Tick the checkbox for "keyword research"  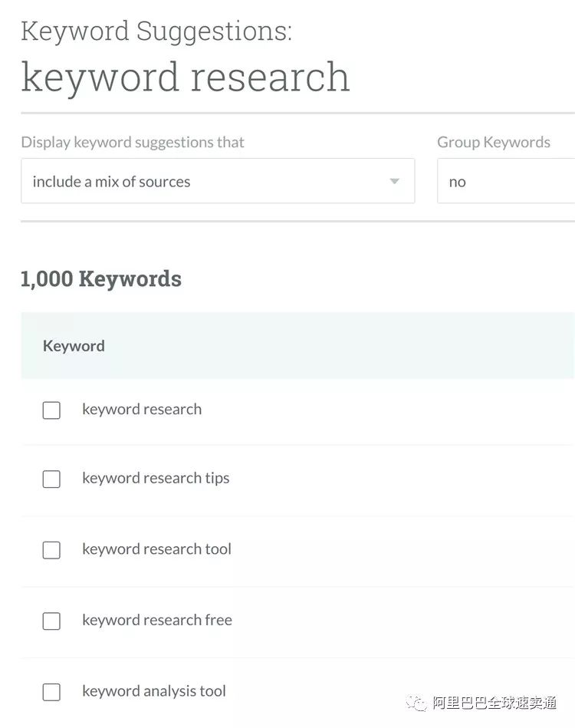pyautogui.click(x=51, y=410)
